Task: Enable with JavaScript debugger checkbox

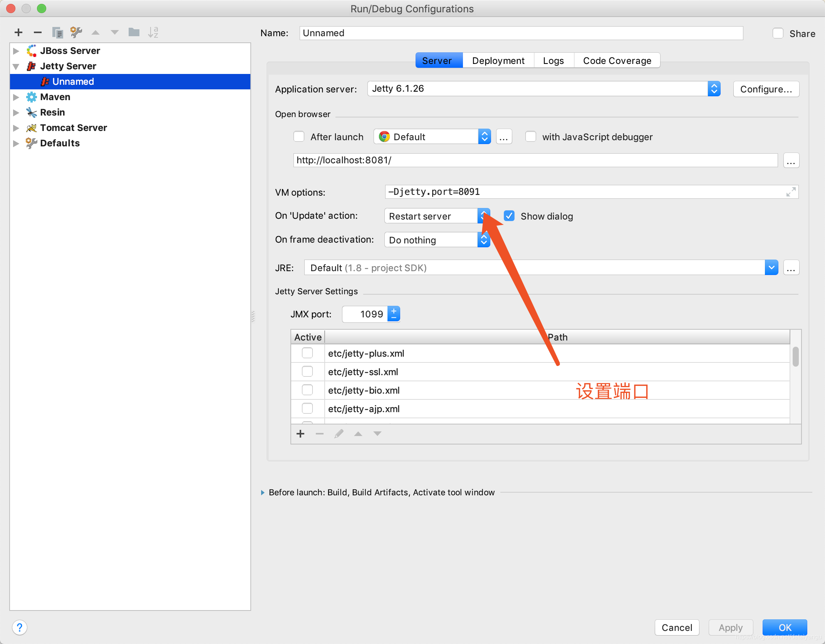Action: click(531, 137)
